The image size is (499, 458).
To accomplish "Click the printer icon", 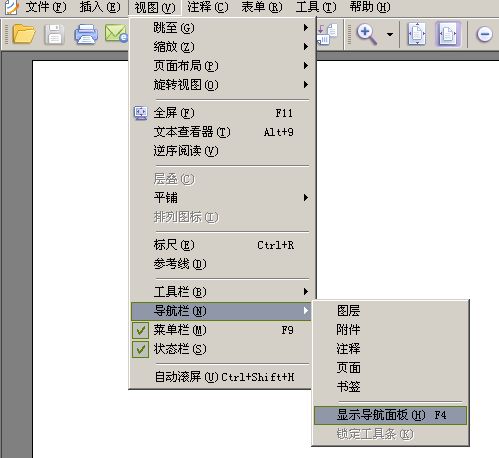I will [86, 34].
